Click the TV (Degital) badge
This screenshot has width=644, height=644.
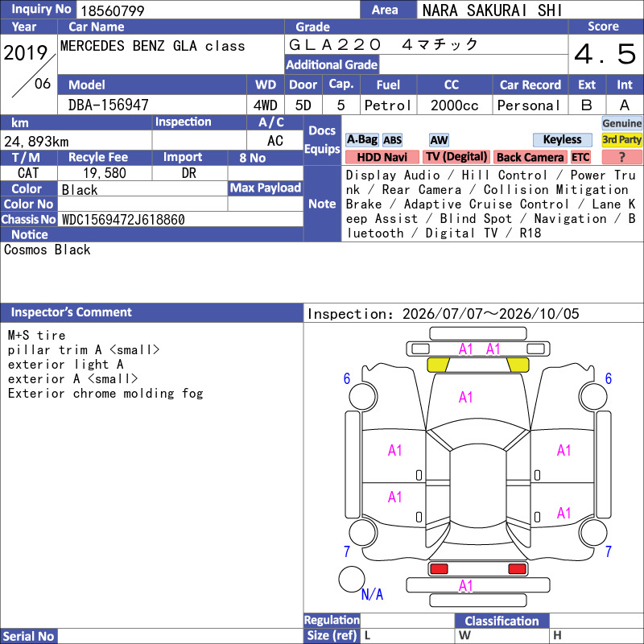[x=456, y=157]
